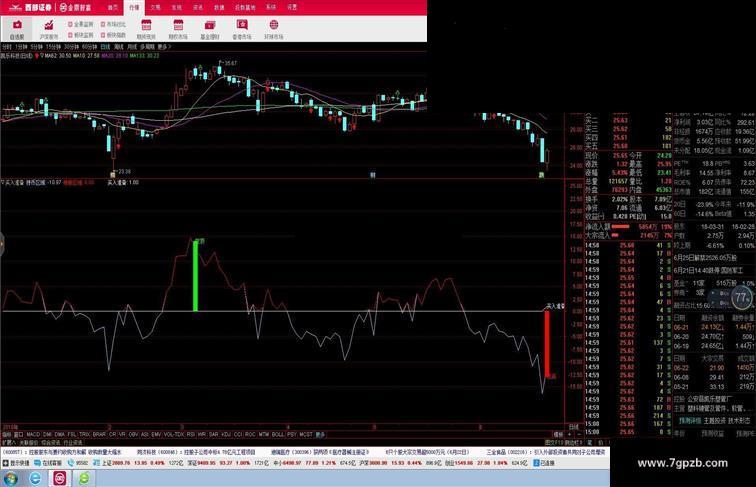
Task: Open the 沪深股市 chart icon
Action: pyautogui.click(x=49, y=29)
